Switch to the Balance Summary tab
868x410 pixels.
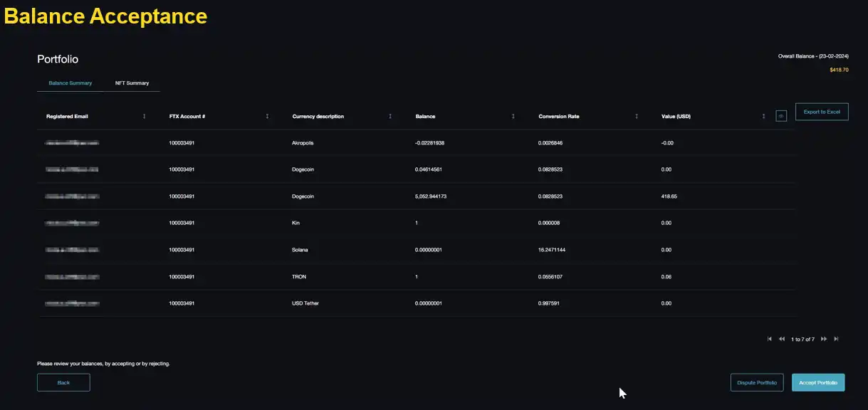[x=70, y=83]
